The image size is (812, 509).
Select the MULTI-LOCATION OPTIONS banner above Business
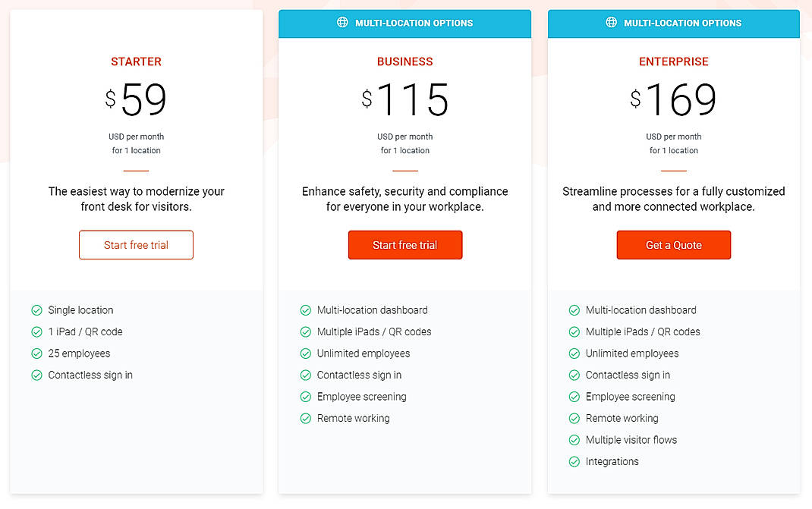[404, 24]
